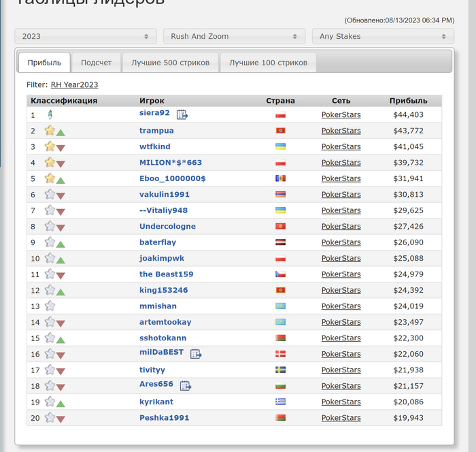The width and height of the screenshot is (476, 452).
Task: Click the Greece flag in kyrikant's row
Action: (280, 402)
